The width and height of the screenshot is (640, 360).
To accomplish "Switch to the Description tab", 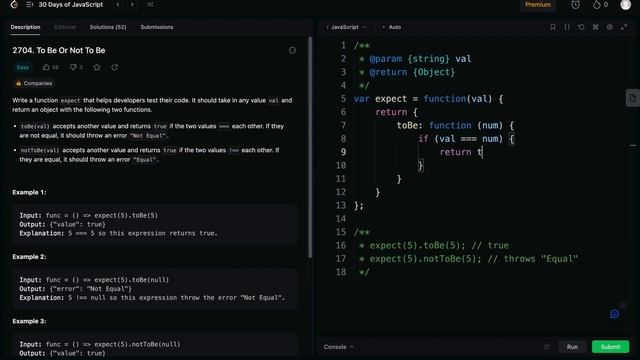I will point(25,27).
